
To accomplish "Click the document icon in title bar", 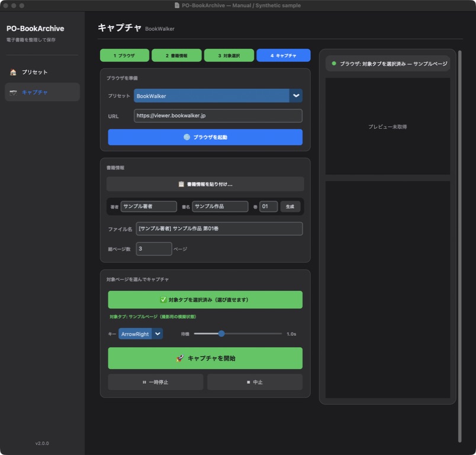I will 177,5.
